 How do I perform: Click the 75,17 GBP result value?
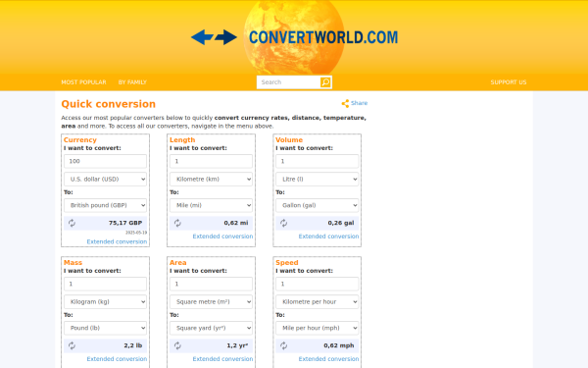tap(125, 223)
